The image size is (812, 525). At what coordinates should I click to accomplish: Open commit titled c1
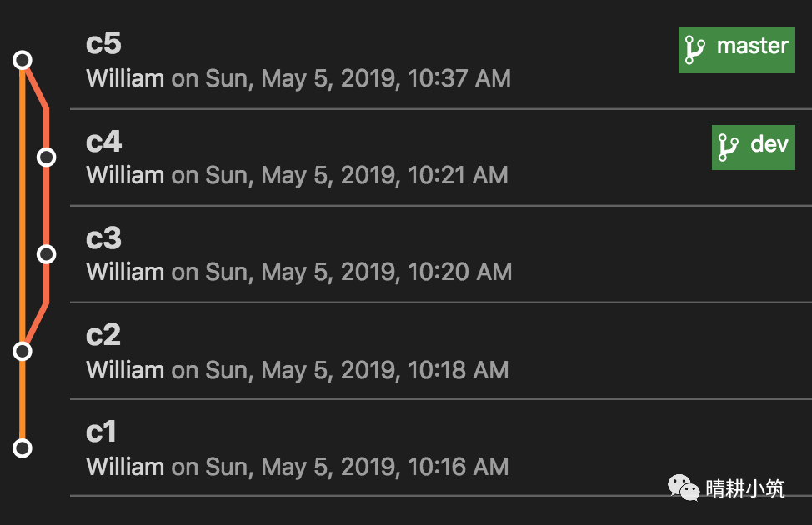point(102,432)
